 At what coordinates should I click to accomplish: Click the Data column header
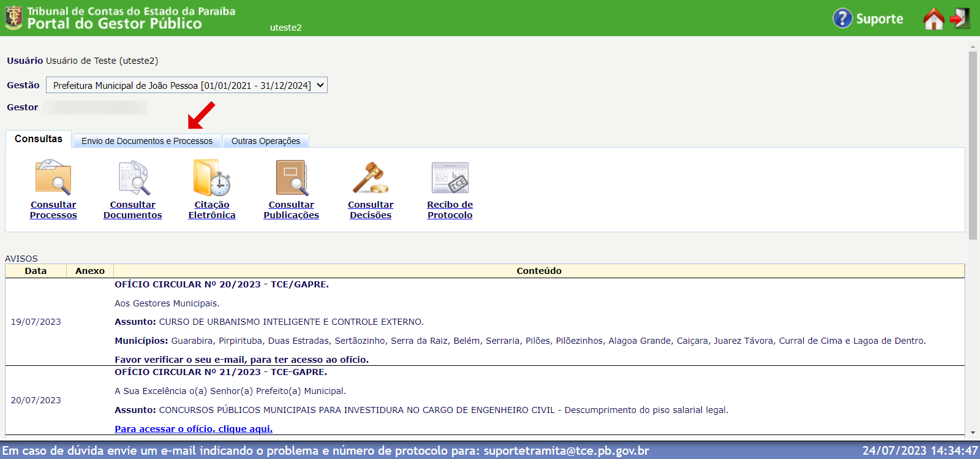tap(36, 271)
